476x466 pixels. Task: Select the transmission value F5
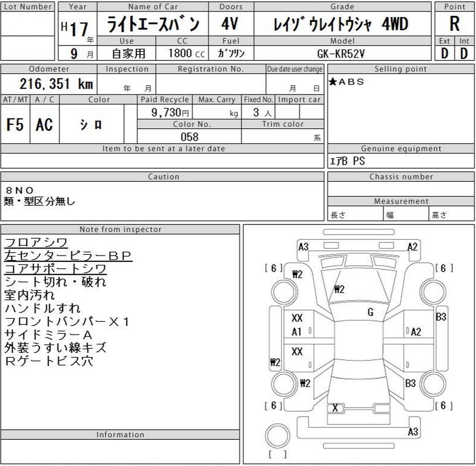click(x=15, y=125)
